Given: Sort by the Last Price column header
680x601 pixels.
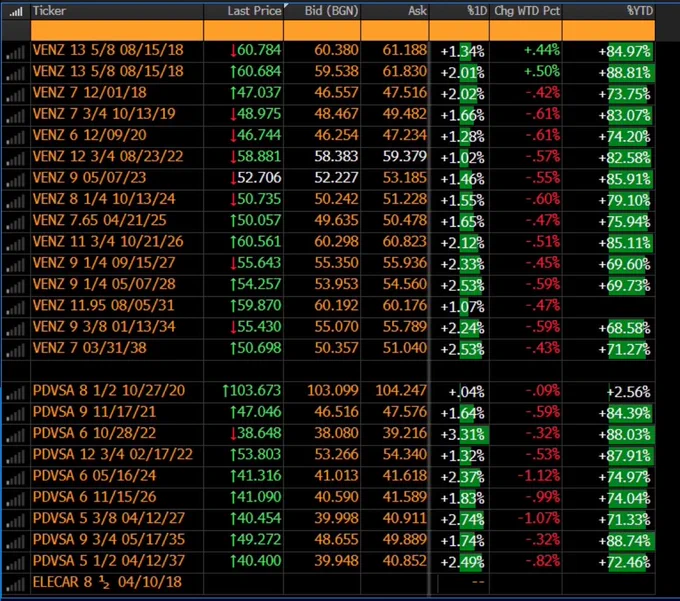Looking at the screenshot, I should (243, 11).
